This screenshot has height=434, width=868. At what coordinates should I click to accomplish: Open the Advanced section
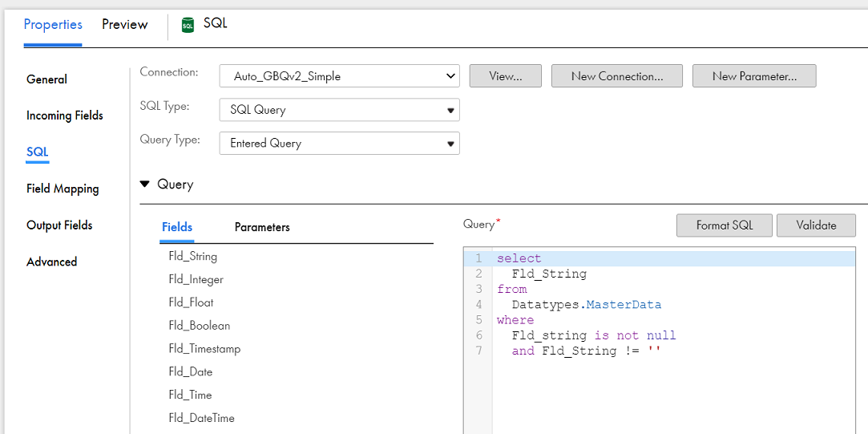[51, 262]
